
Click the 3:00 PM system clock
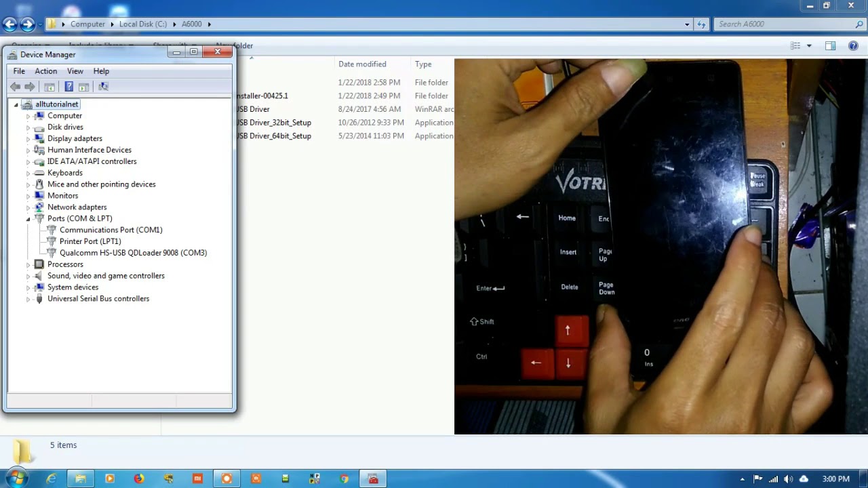click(835, 479)
